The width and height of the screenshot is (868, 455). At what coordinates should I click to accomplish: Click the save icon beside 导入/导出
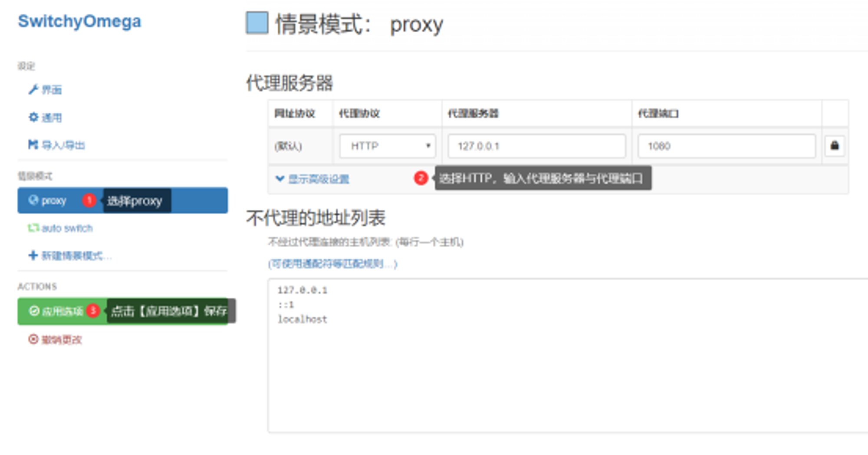33,144
